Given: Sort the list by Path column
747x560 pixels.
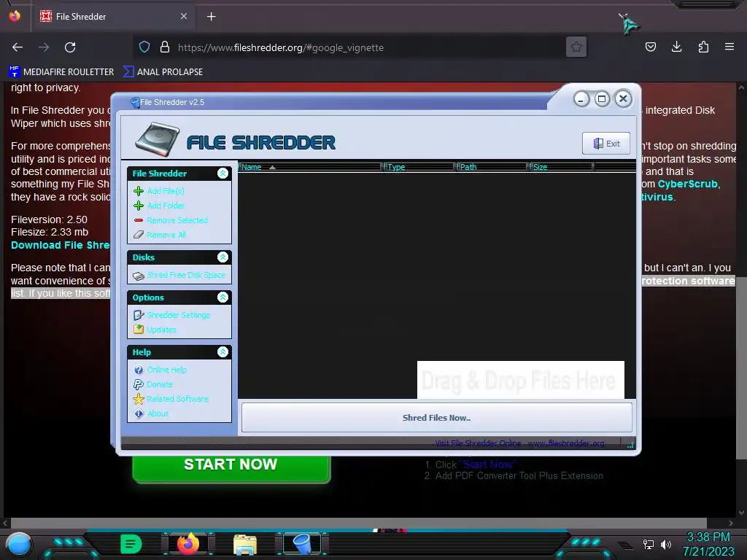Looking at the screenshot, I should tap(492, 167).
